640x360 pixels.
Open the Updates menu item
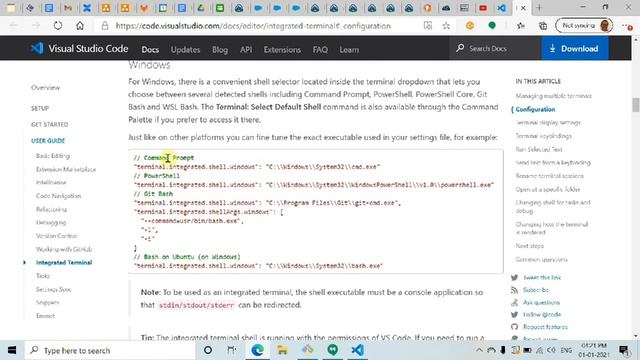click(185, 49)
